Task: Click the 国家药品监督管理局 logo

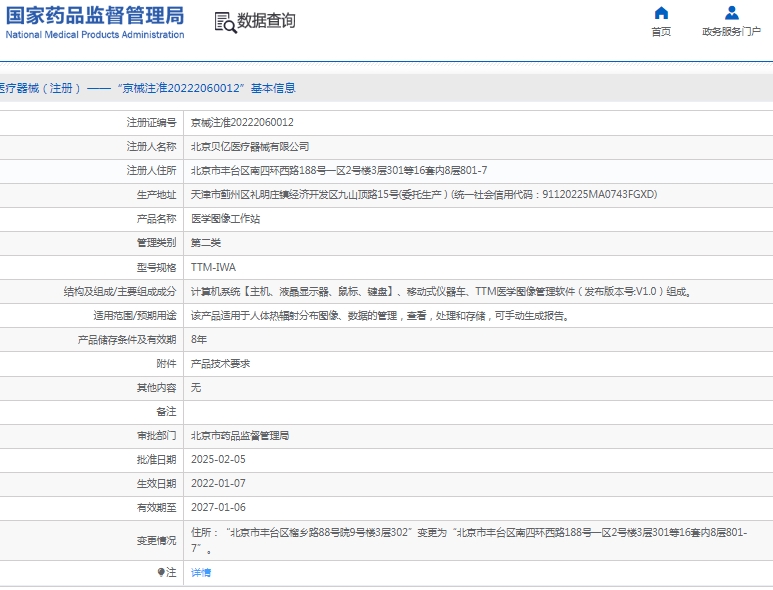Action: (95, 15)
